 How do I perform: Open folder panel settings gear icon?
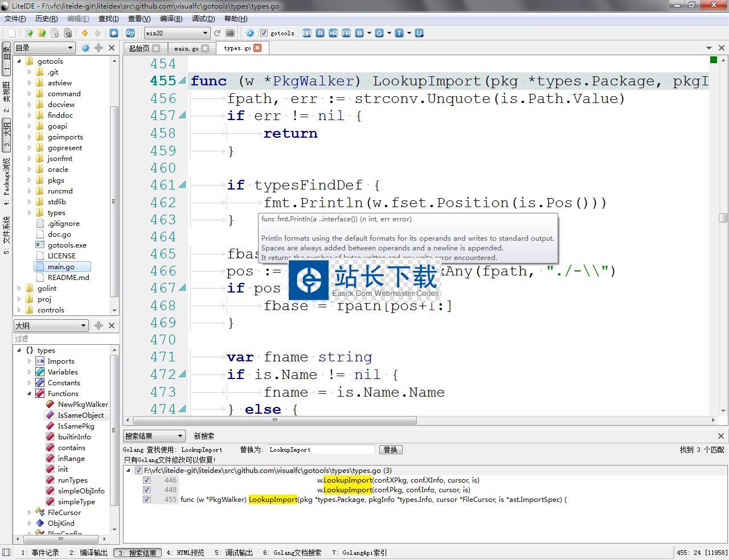85,48
